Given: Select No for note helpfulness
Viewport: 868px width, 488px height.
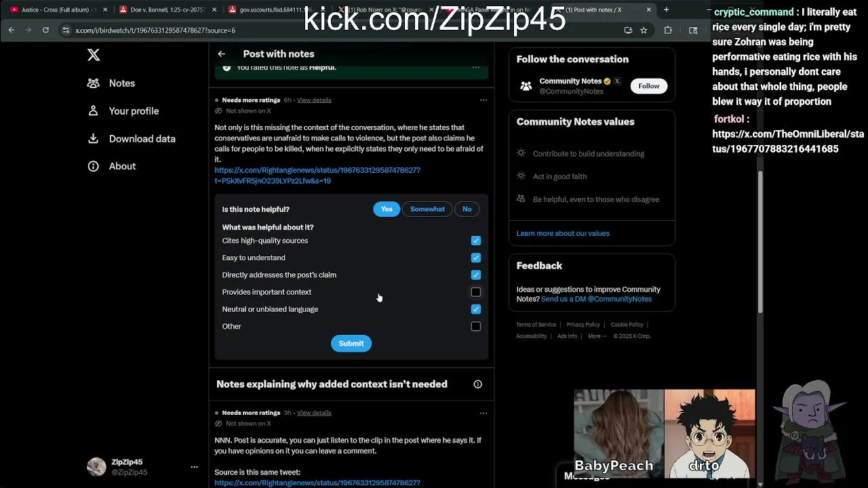Looking at the screenshot, I should pyautogui.click(x=467, y=209).
